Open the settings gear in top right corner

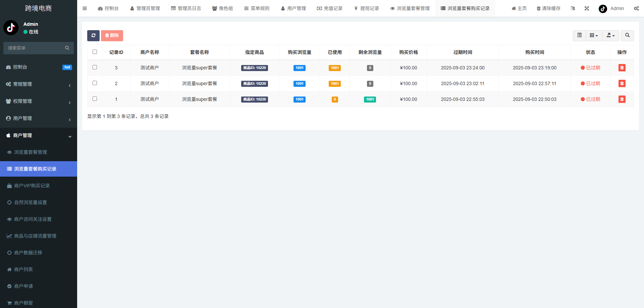[x=637, y=8]
